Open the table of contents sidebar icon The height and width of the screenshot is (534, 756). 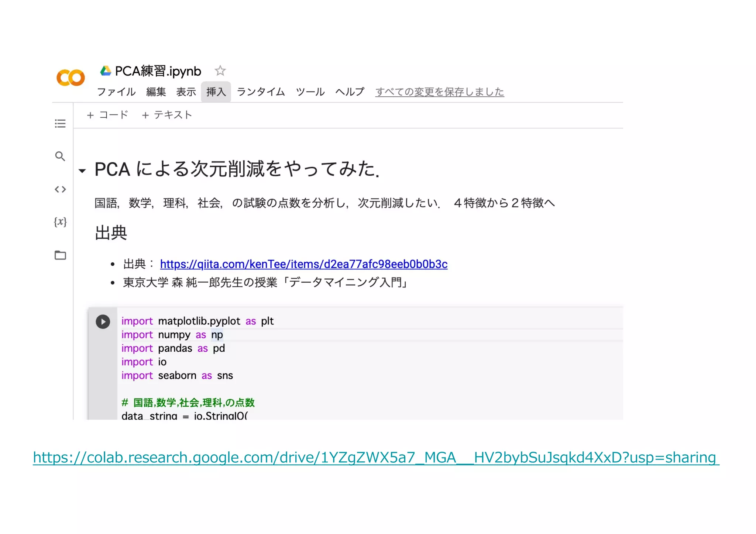tap(60, 124)
